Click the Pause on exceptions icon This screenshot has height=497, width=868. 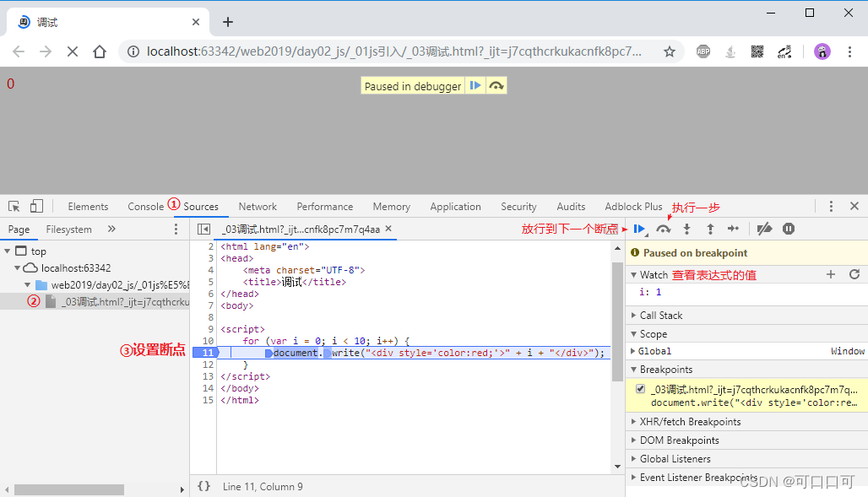(788, 229)
